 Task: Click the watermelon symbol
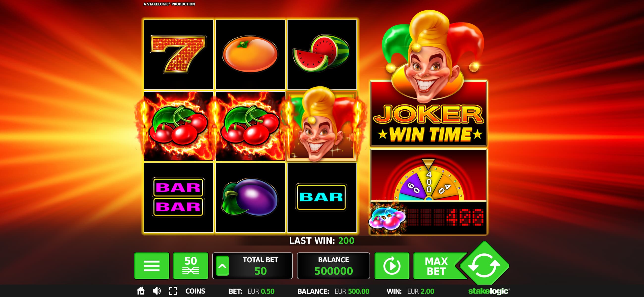(x=322, y=54)
